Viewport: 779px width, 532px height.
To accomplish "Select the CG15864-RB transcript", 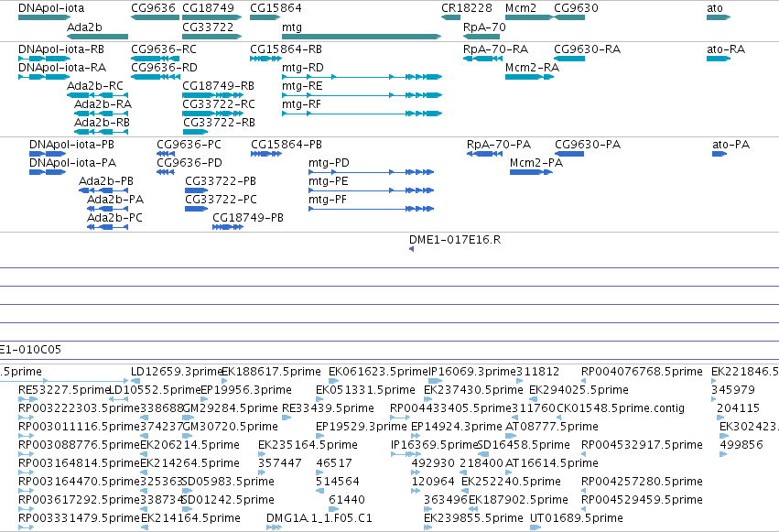I will tap(265, 59).
